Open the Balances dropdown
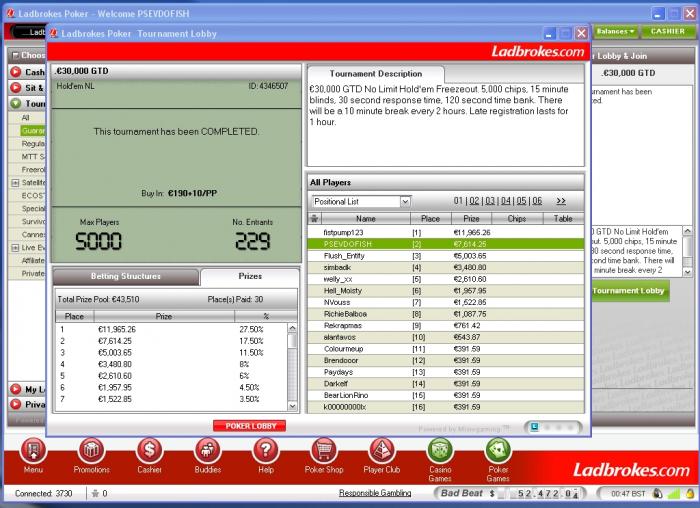Viewport: 700px width, 508px height. point(616,32)
